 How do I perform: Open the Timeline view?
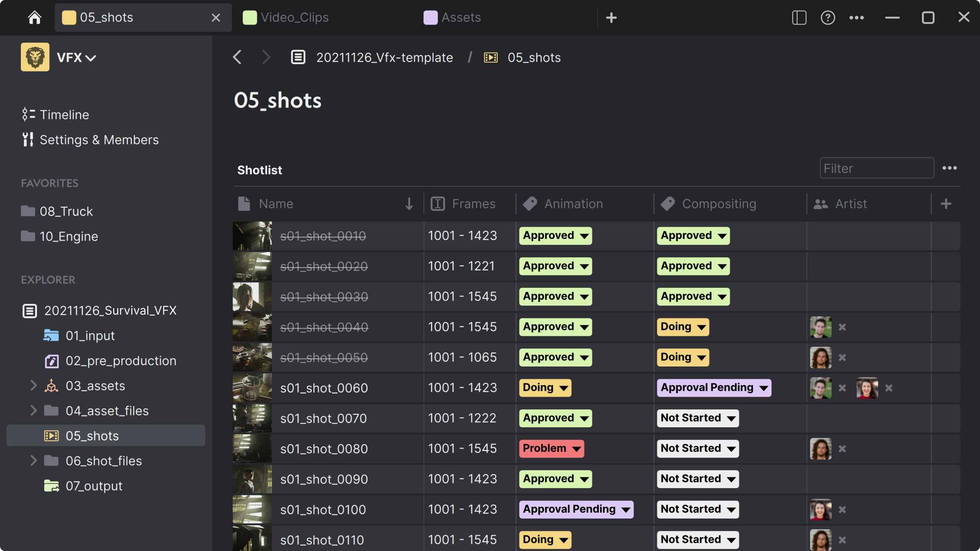tap(64, 115)
